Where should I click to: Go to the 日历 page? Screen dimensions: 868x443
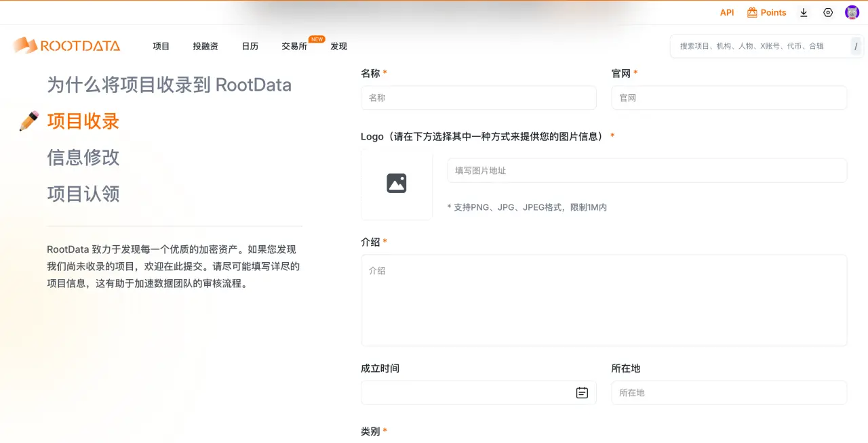tap(250, 46)
